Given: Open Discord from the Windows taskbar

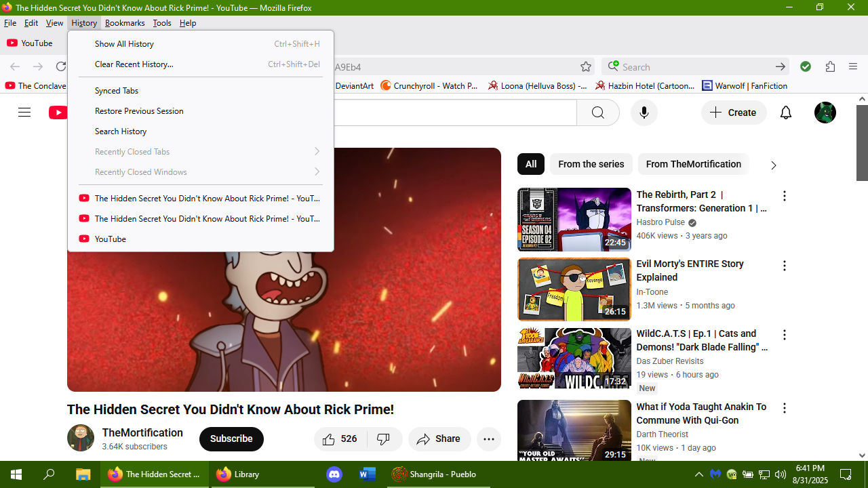Looking at the screenshot, I should pyautogui.click(x=334, y=474).
